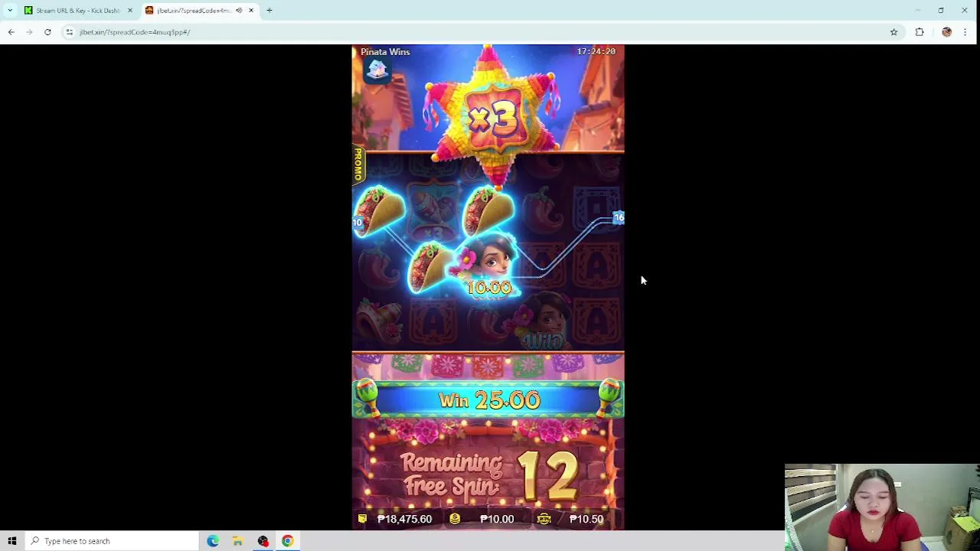980x551 pixels.
Task: Click the webcam overlay thumbnail
Action: 882,507
